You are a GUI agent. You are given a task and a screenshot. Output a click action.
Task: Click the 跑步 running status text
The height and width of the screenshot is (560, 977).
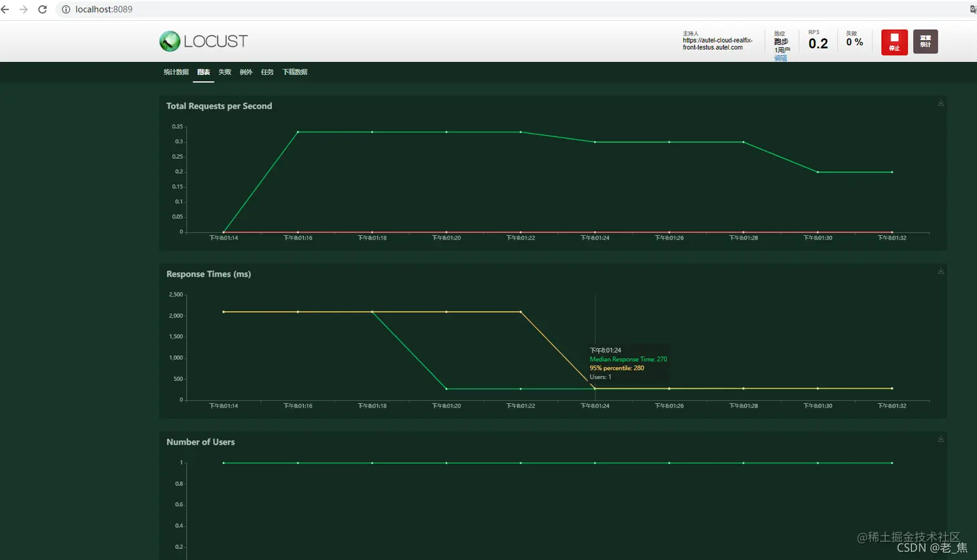click(x=781, y=42)
